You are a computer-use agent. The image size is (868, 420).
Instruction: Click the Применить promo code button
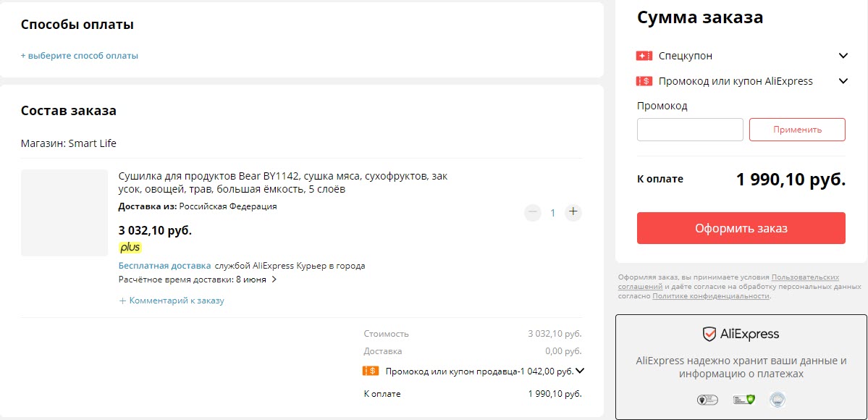[x=797, y=130]
